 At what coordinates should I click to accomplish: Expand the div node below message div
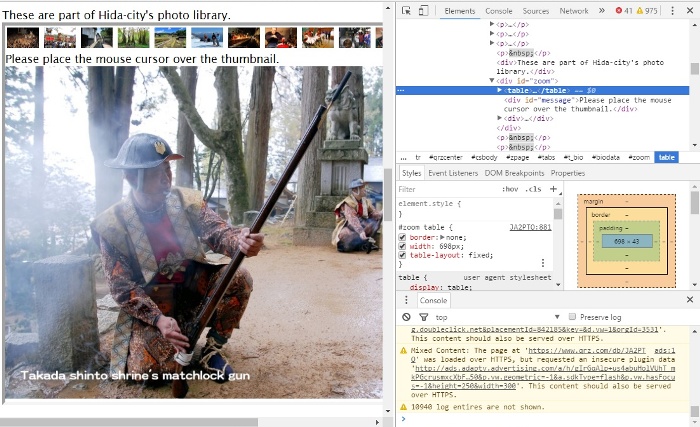pyautogui.click(x=500, y=118)
